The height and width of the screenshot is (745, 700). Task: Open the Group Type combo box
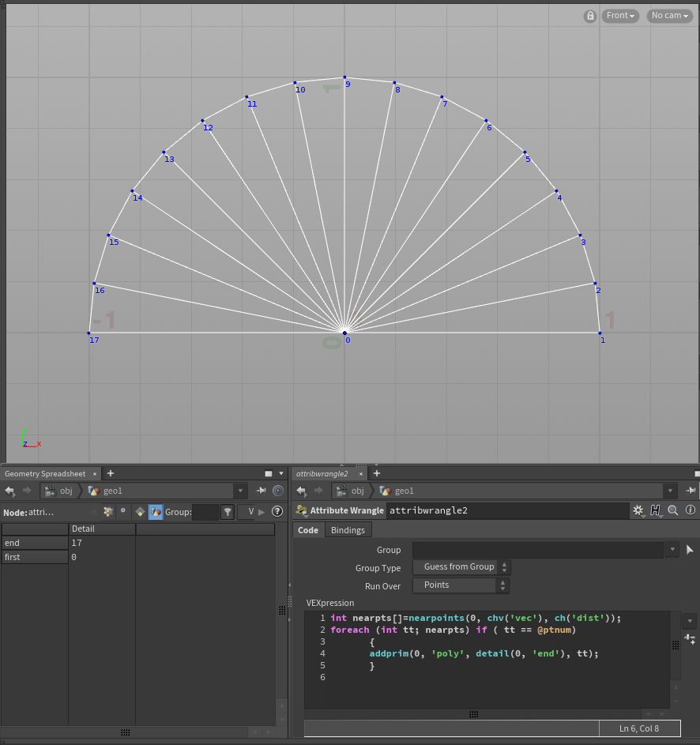[x=461, y=567]
